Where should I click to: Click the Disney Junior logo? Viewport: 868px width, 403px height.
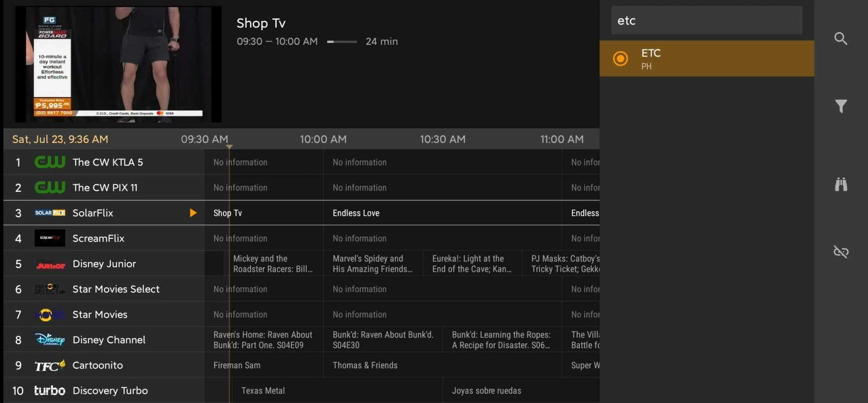click(50, 265)
